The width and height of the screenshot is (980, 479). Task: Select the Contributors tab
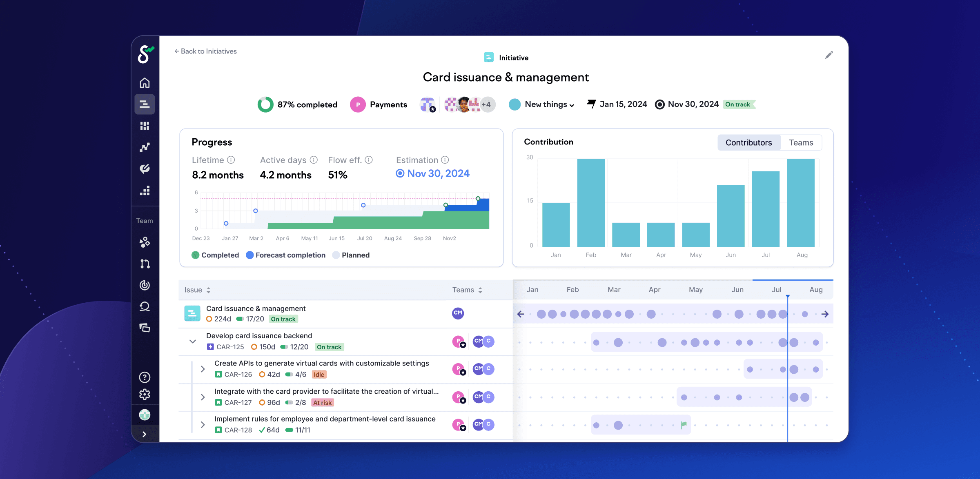click(748, 142)
